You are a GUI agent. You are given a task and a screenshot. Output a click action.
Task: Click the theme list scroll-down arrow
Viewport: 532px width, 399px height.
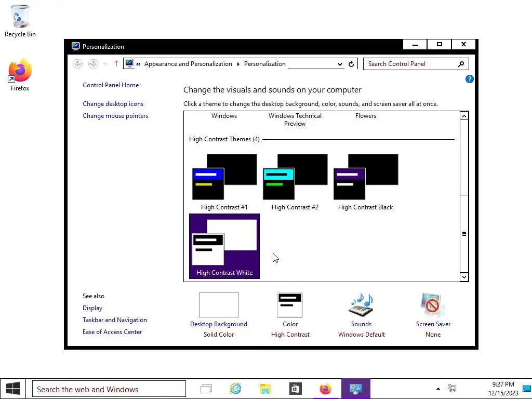coord(464,277)
